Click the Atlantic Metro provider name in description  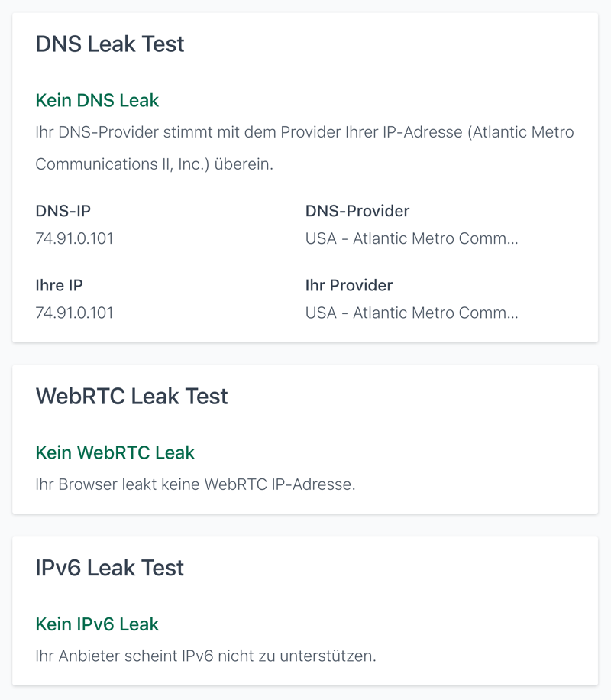point(521,132)
